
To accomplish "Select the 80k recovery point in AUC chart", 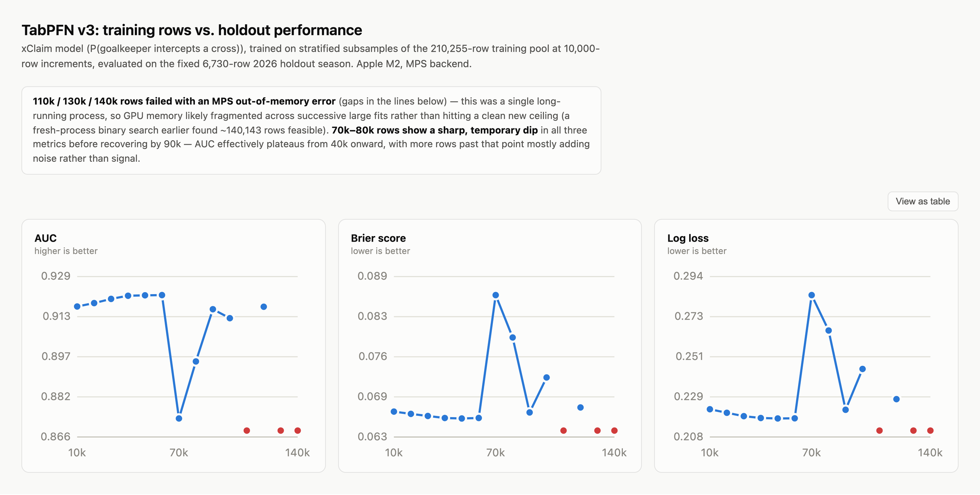I will pyautogui.click(x=196, y=361).
